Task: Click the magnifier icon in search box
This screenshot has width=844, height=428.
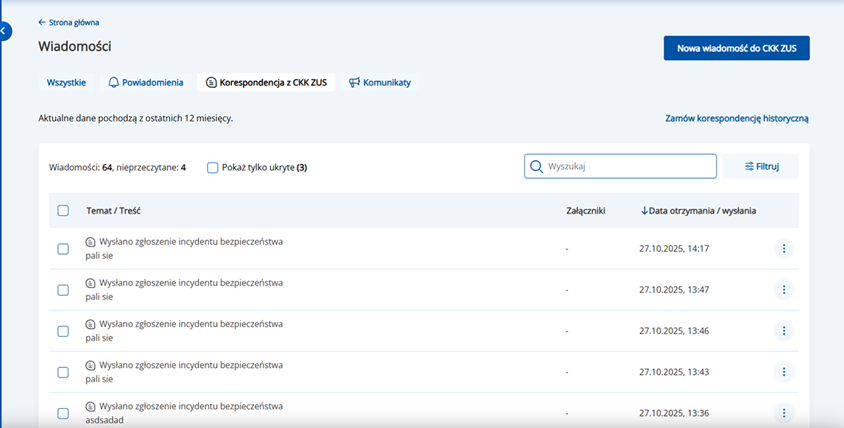Action: click(x=536, y=166)
